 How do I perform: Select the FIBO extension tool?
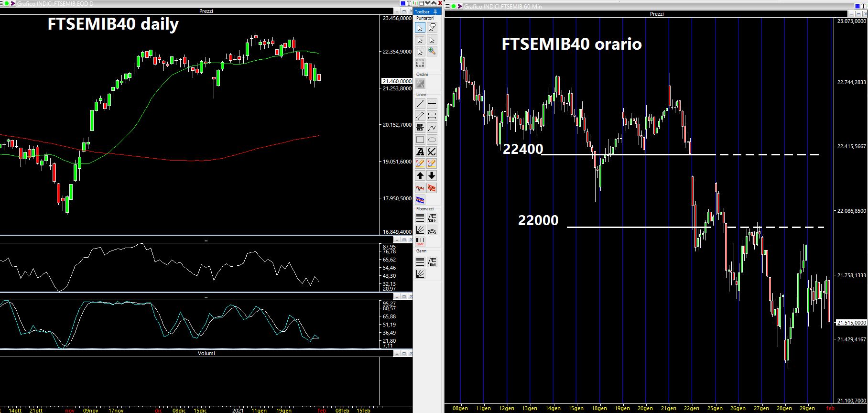point(432,218)
